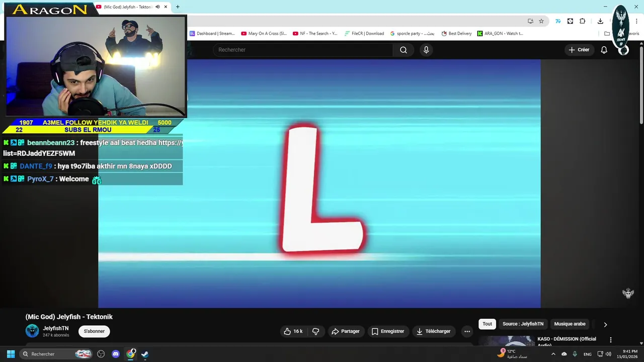This screenshot has width=644, height=362.
Task: Switch the ENG input language
Action: tap(588, 354)
